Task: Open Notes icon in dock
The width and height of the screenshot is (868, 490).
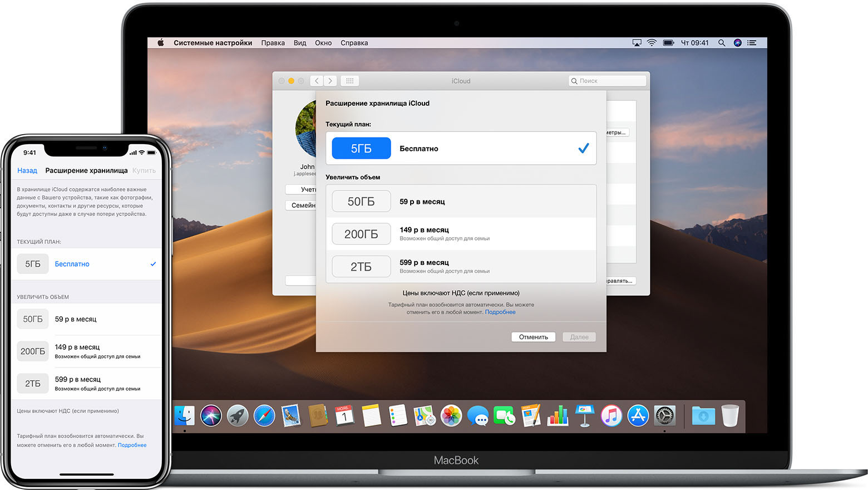Action: coord(371,416)
